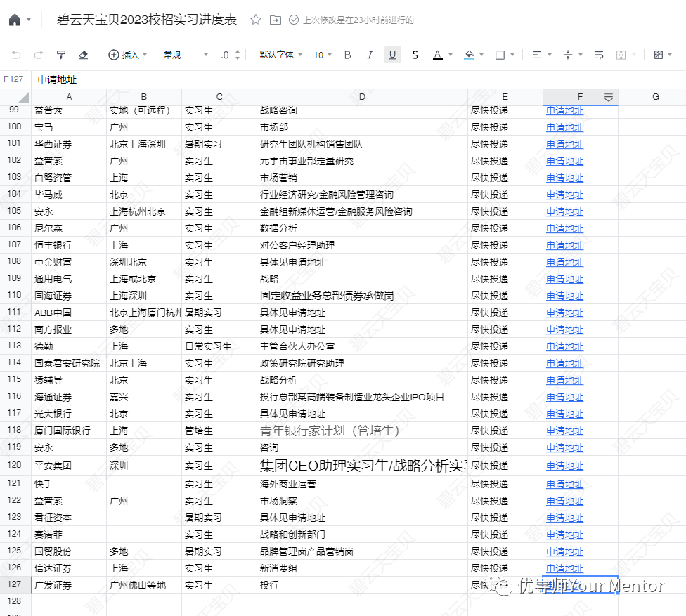Open the move-to-folder icon

[276, 20]
